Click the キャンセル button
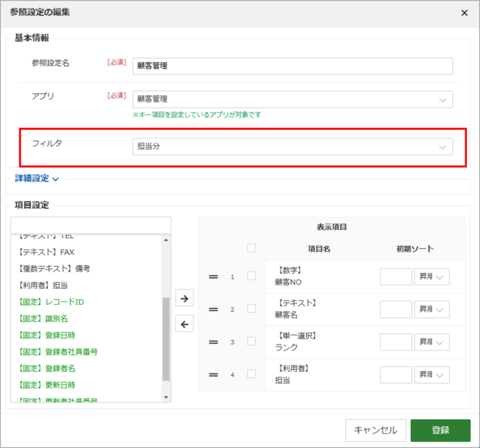480x448 pixels. click(x=376, y=430)
